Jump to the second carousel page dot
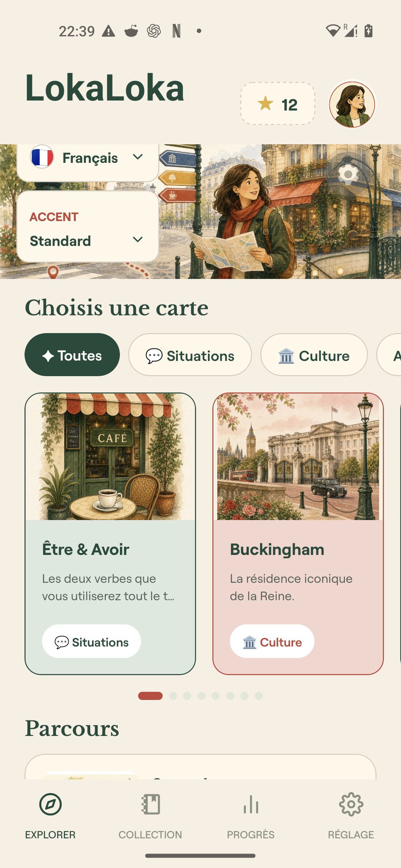Image resolution: width=401 pixels, height=868 pixels. [173, 696]
